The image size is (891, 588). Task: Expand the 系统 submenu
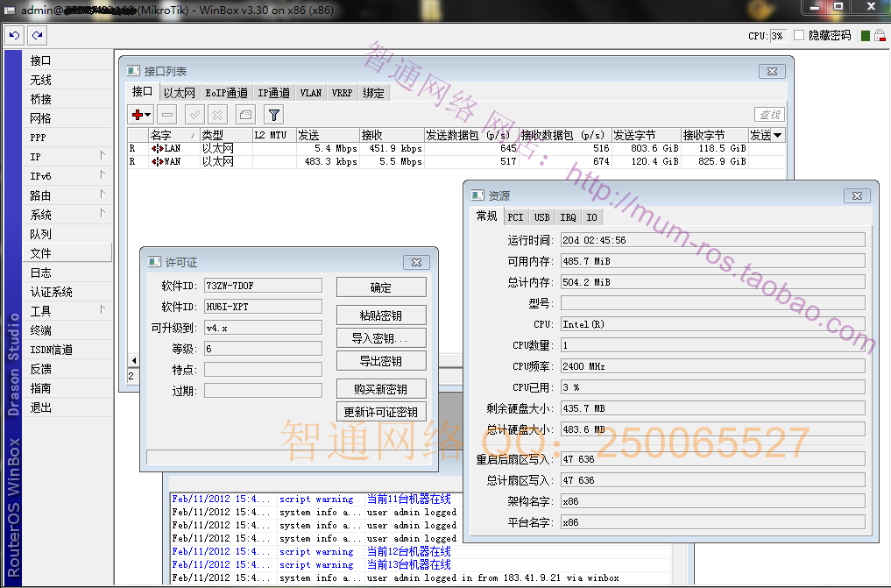coord(40,214)
